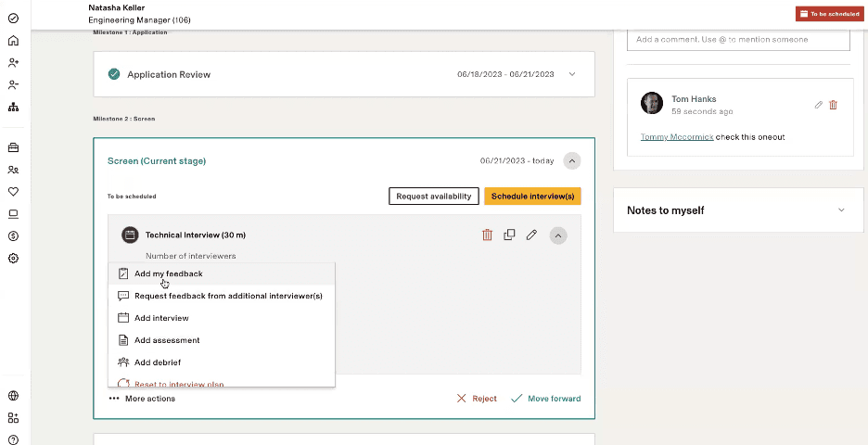Select Add my feedback menu option
This screenshot has height=445, width=868.
pyautogui.click(x=168, y=273)
